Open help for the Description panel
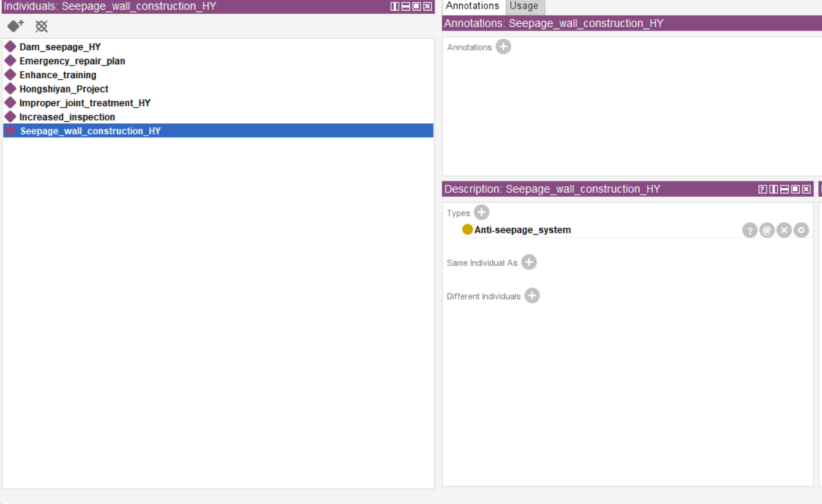Image resolution: width=822 pixels, height=504 pixels. 762,189
